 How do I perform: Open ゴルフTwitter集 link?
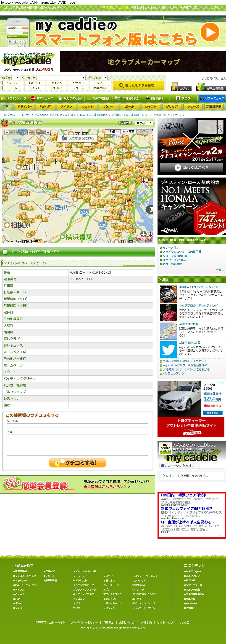189,342
